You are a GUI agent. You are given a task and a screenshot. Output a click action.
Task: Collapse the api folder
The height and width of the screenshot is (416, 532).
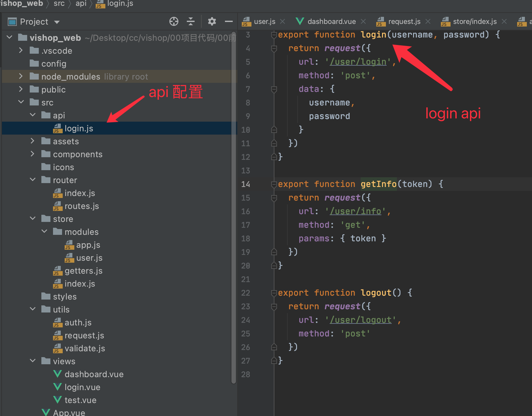pos(33,115)
